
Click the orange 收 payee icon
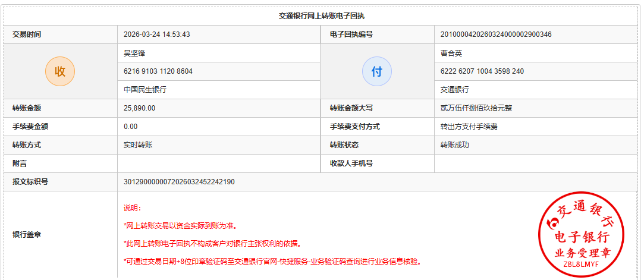coord(60,71)
